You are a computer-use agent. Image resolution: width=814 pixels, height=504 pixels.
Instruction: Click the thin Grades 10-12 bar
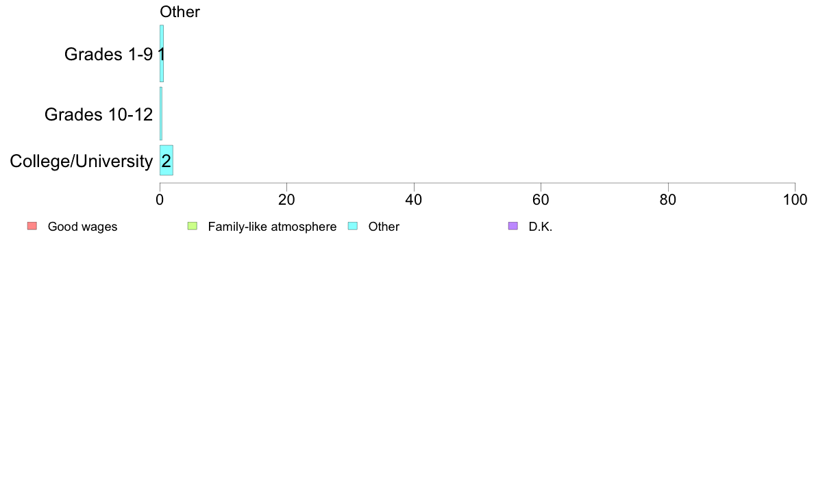pos(161,114)
